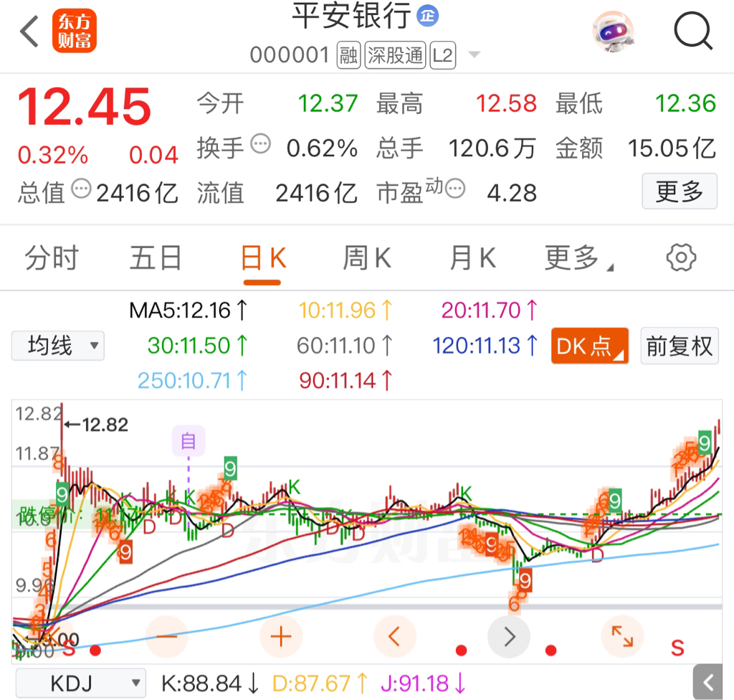Tap the 最高 12.58 value
734x700 pixels.
[x=506, y=103]
